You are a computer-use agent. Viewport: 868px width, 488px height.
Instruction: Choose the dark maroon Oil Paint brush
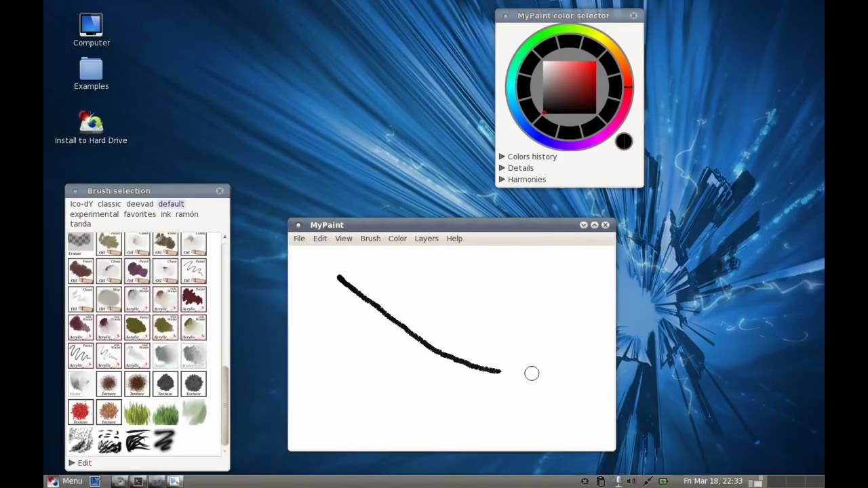point(81,271)
